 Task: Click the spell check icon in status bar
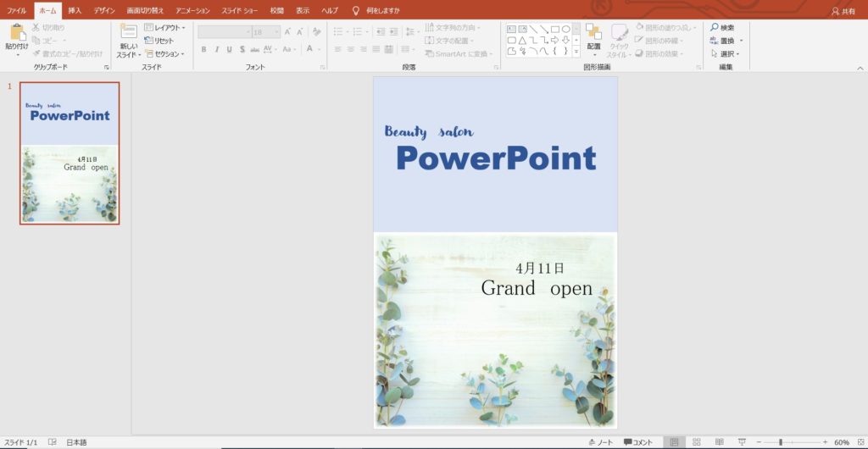click(x=53, y=442)
